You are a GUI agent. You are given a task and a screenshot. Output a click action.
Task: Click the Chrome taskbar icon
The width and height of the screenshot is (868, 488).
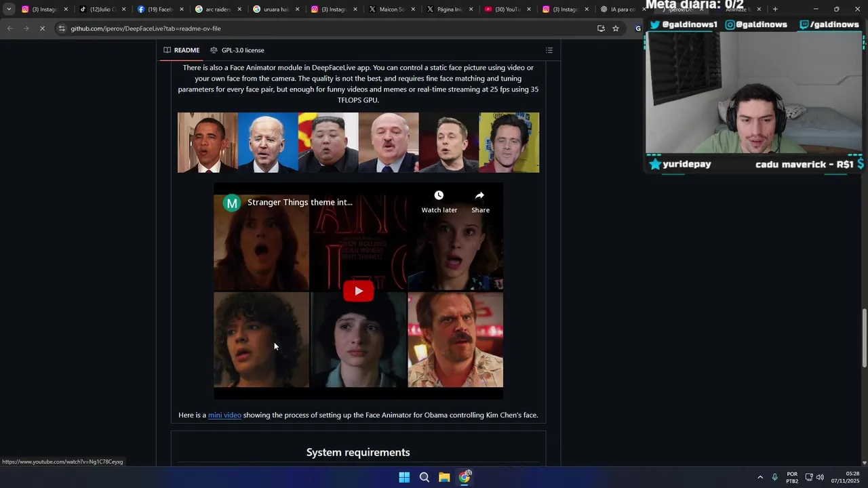[465, 477]
